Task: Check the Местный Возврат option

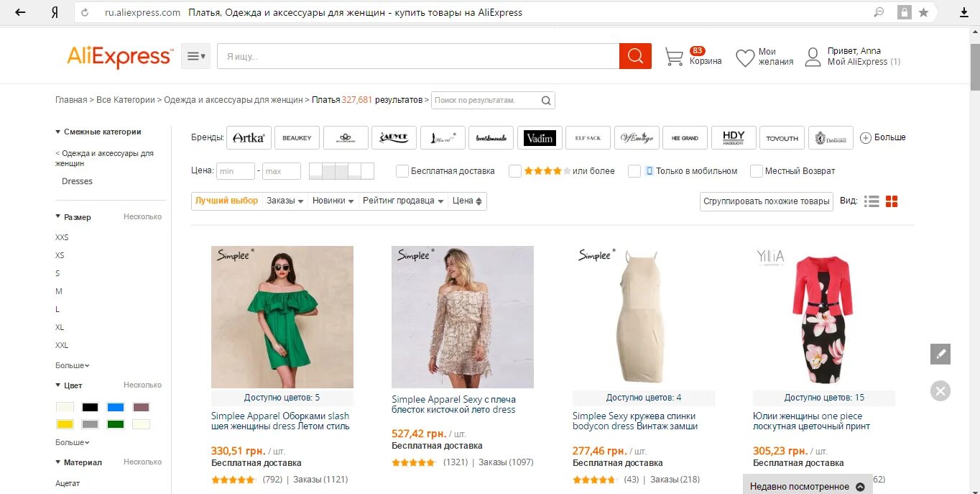Action: coord(756,171)
